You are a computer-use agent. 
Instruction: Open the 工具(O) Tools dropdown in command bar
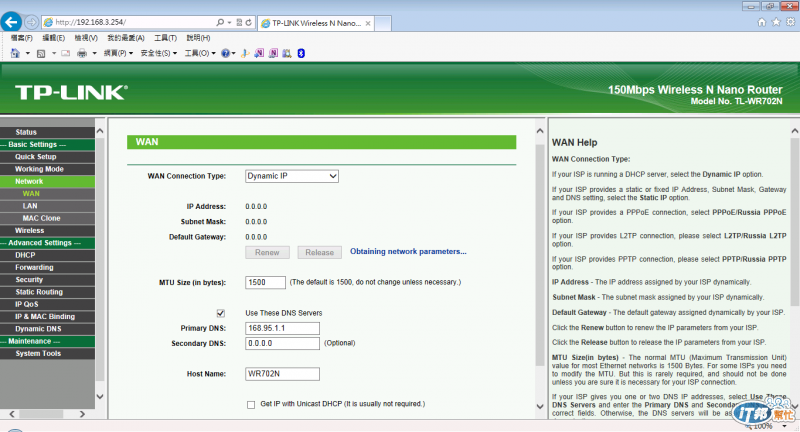pyautogui.click(x=200, y=53)
